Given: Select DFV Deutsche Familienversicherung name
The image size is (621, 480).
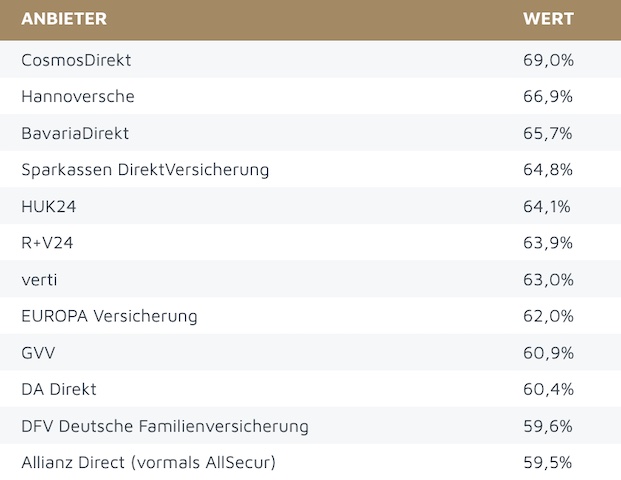Looking at the screenshot, I should (x=165, y=427).
